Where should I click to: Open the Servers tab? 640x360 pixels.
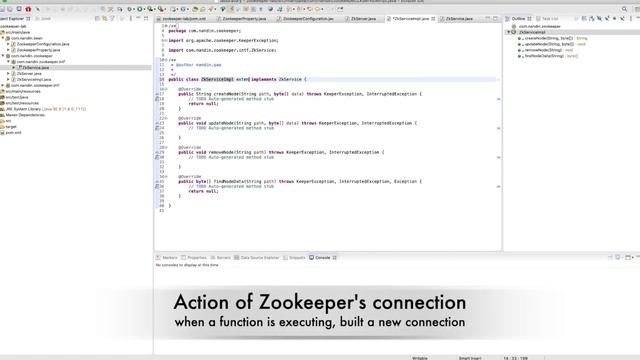220,258
